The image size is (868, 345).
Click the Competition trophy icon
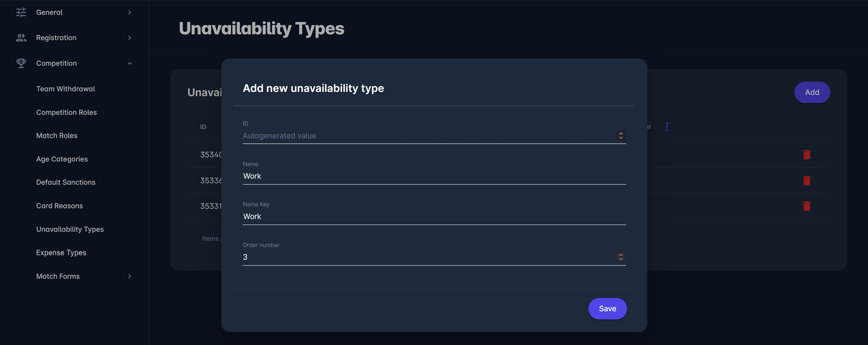click(x=21, y=63)
